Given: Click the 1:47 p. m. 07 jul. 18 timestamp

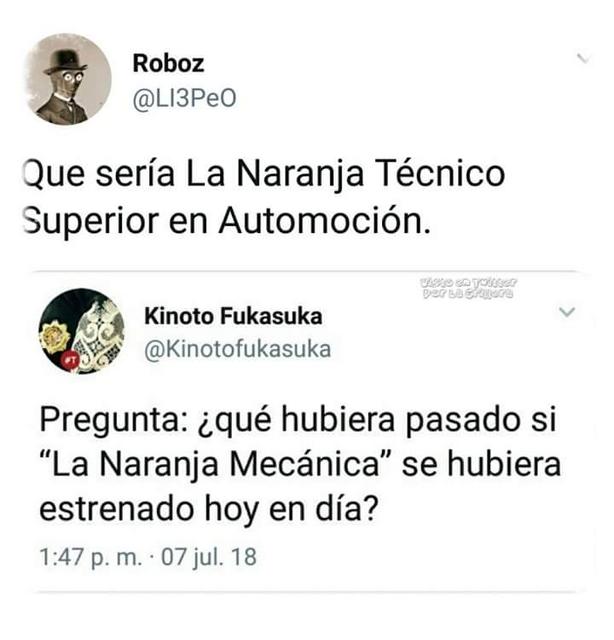Looking at the screenshot, I should pos(148,557).
